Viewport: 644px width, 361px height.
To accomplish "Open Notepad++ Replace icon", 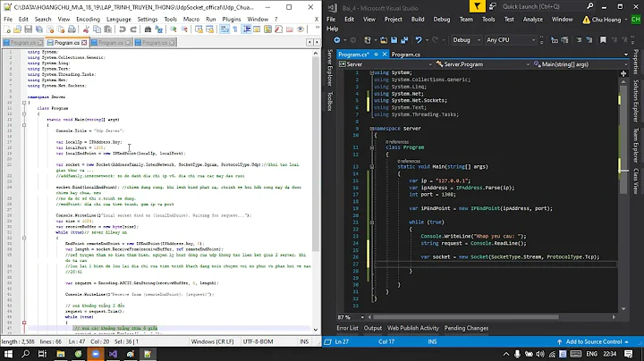I will pos(158,29).
